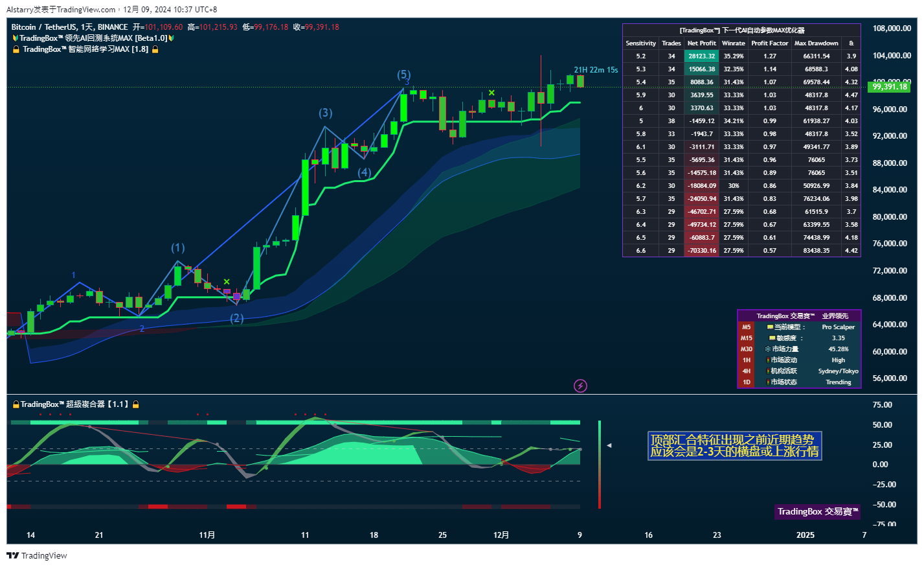Click the Sydney/Tokyo session value
The width and height of the screenshot is (924, 567).
coord(839,371)
